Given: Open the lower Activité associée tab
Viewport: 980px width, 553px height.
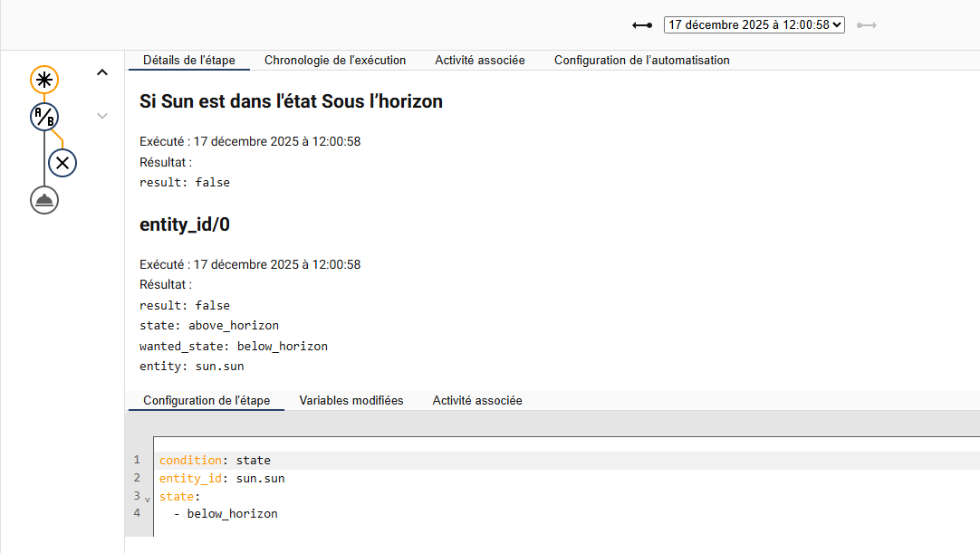Looking at the screenshot, I should pyautogui.click(x=477, y=400).
